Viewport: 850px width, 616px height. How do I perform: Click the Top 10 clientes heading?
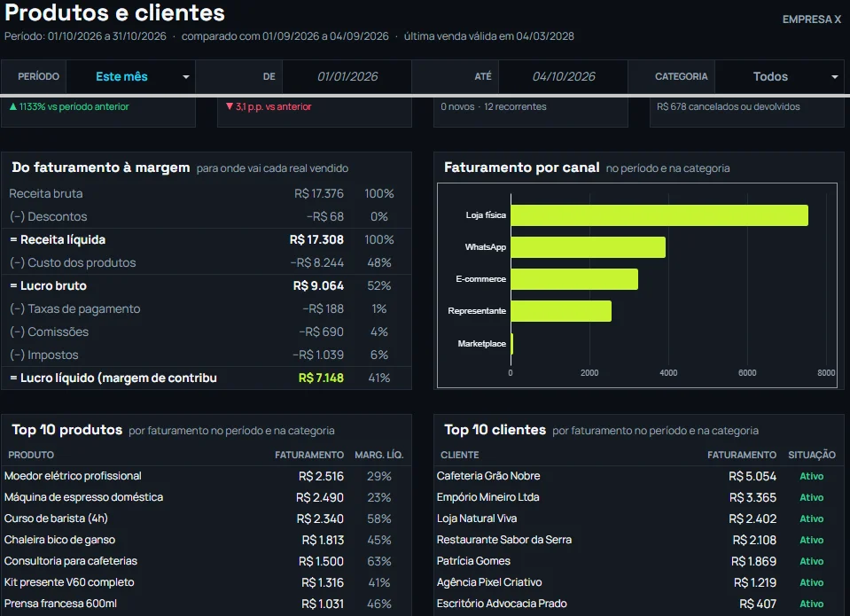pyautogui.click(x=495, y=430)
